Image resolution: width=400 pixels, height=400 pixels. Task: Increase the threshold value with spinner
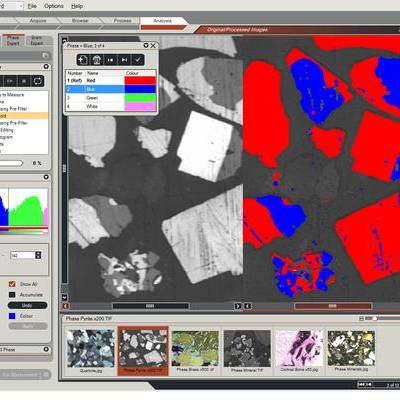(38, 253)
